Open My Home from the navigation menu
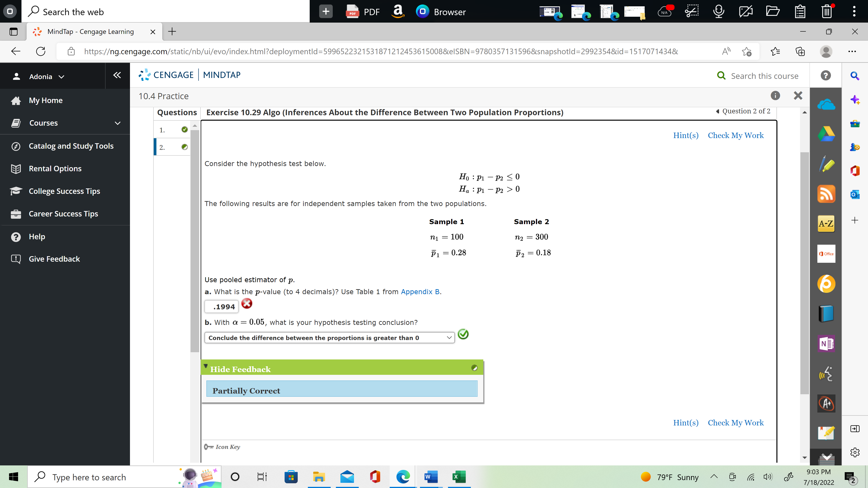Screen dimensions: 868x488 point(45,100)
